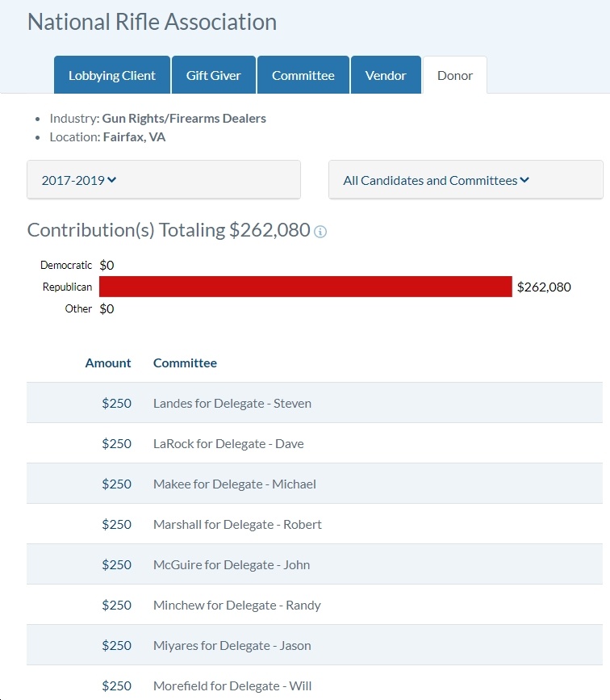Open the 2017-2019 year range dropdown

[x=164, y=180]
